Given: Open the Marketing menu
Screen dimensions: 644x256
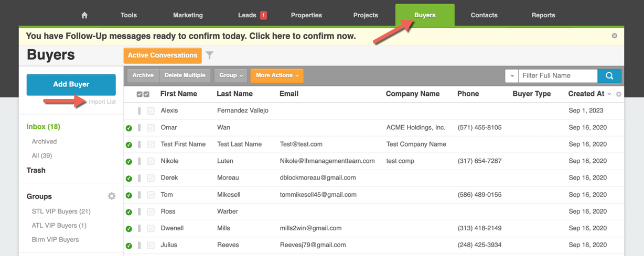Looking at the screenshot, I should (188, 15).
